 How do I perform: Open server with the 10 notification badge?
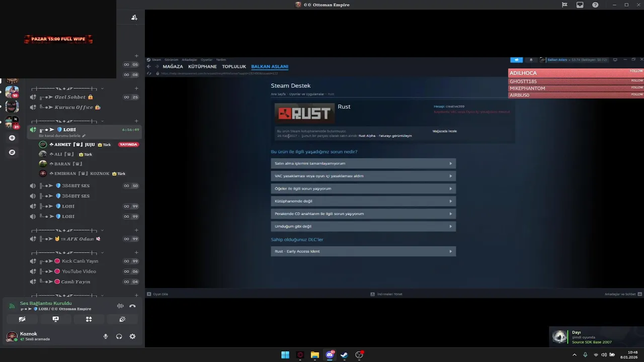pyautogui.click(x=12, y=92)
